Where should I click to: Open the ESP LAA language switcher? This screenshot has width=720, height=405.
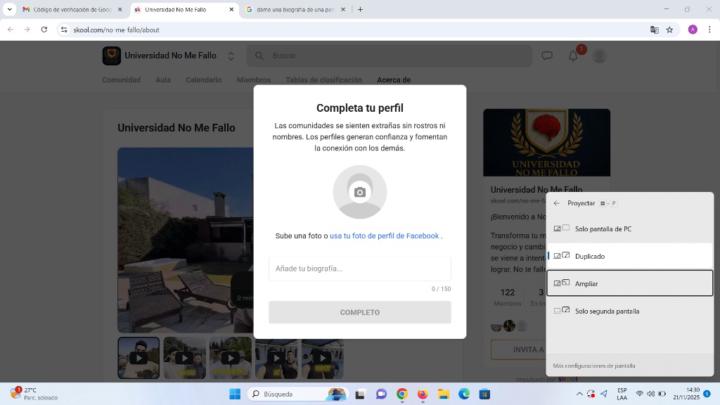point(622,394)
